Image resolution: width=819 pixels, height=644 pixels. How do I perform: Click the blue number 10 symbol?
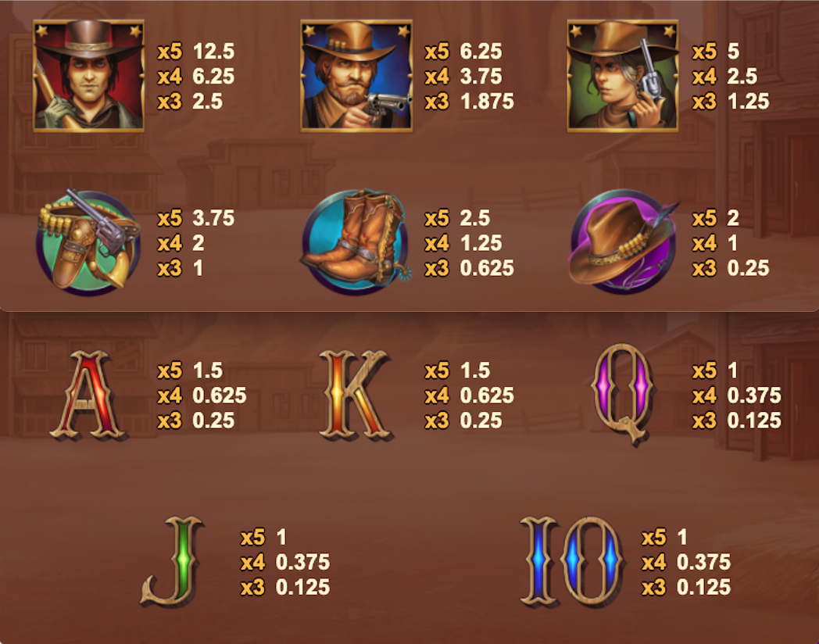571,561
